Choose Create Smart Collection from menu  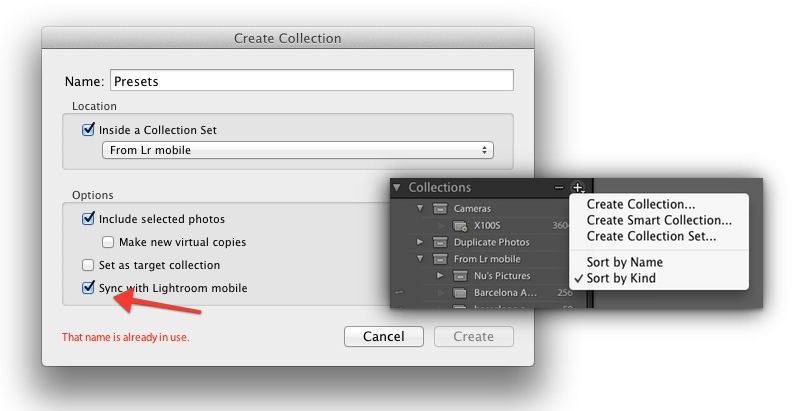click(x=658, y=220)
